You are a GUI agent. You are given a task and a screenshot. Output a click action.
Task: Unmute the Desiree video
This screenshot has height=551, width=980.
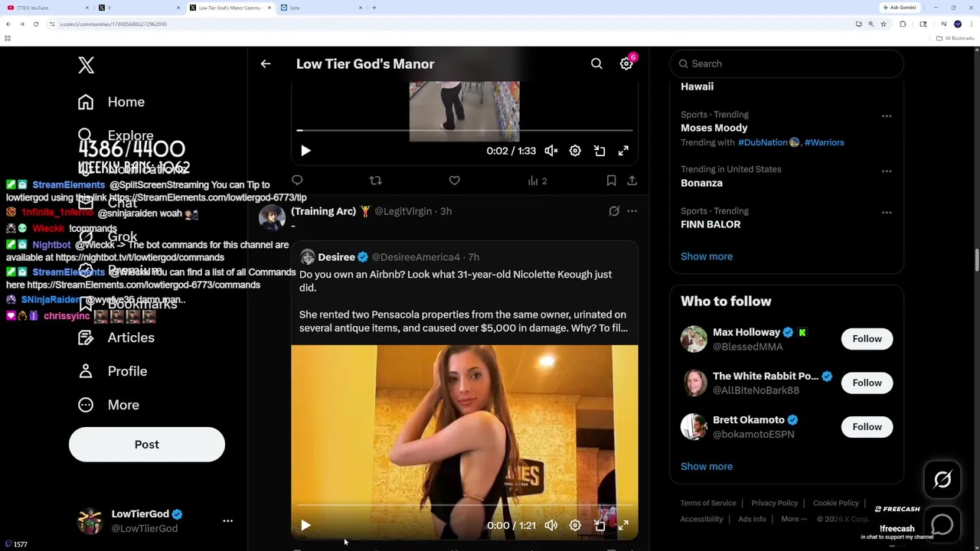coord(551,526)
